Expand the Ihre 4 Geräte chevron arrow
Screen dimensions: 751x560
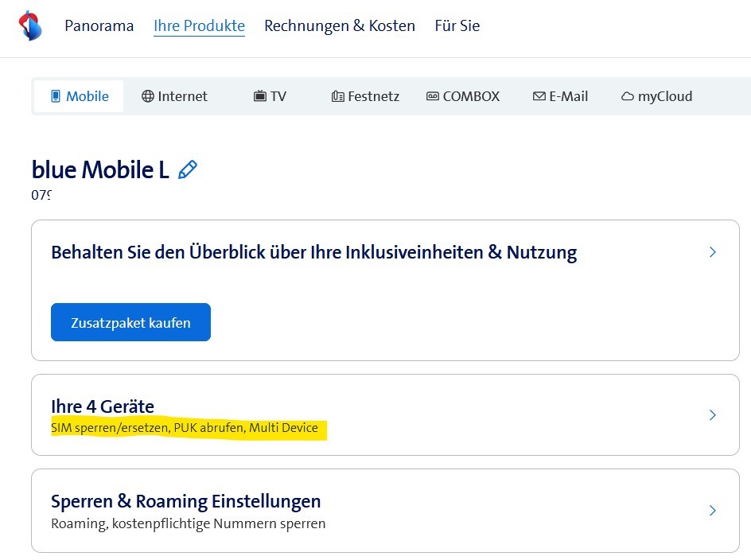tap(712, 415)
